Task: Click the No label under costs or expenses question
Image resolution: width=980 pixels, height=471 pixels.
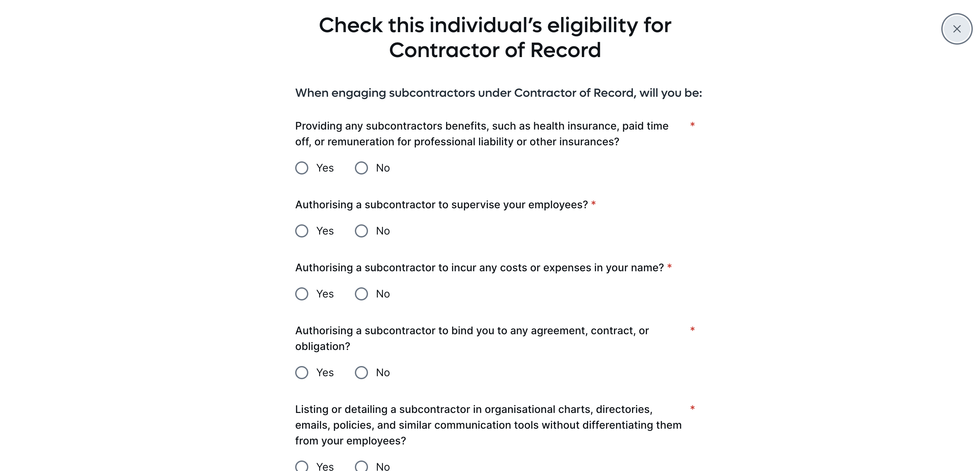Action: 383,294
